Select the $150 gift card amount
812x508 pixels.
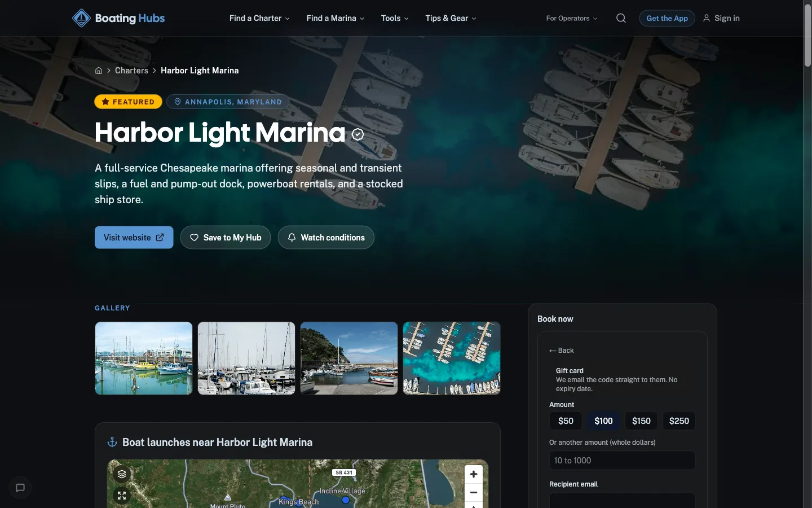pyautogui.click(x=641, y=421)
